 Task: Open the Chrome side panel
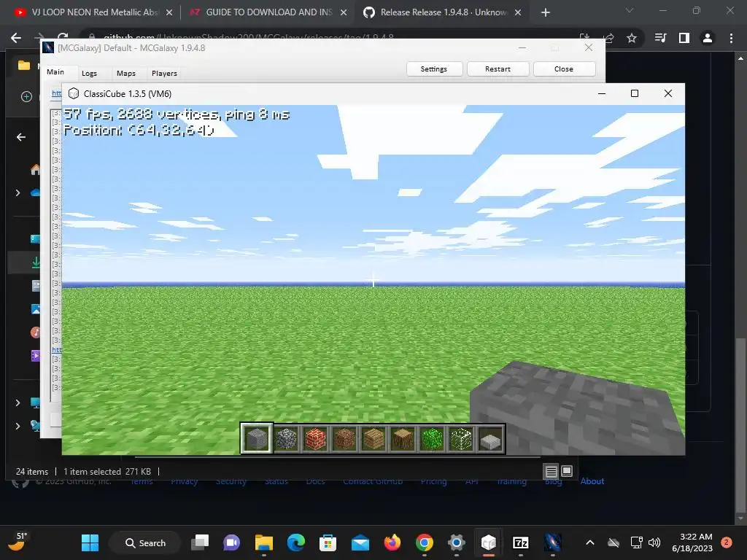pos(684,38)
